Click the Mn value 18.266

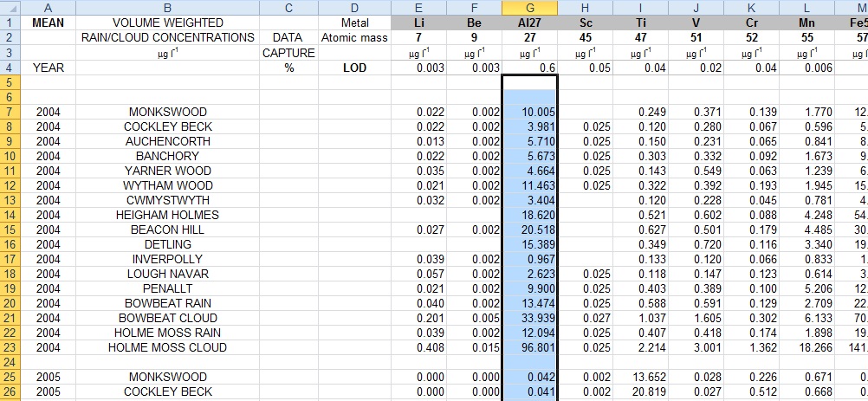[812, 347]
